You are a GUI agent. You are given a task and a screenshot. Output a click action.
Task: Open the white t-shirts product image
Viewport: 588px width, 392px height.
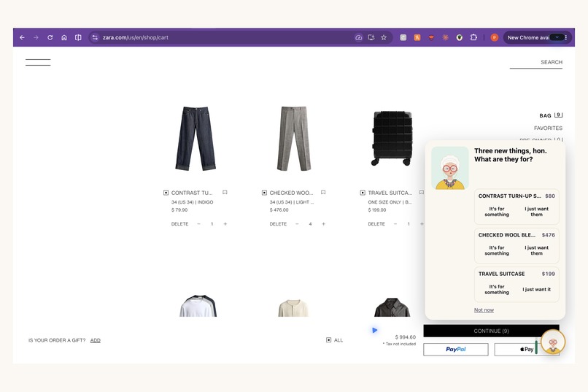click(x=198, y=306)
